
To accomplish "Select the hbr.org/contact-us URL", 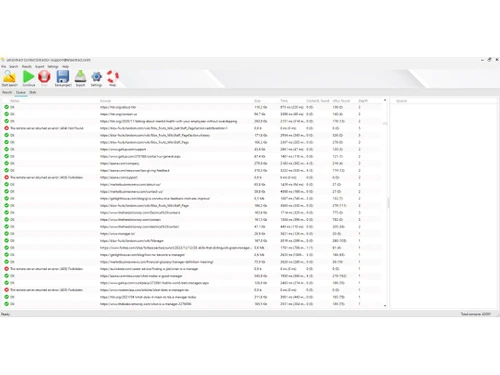I will pyautogui.click(x=118, y=114).
